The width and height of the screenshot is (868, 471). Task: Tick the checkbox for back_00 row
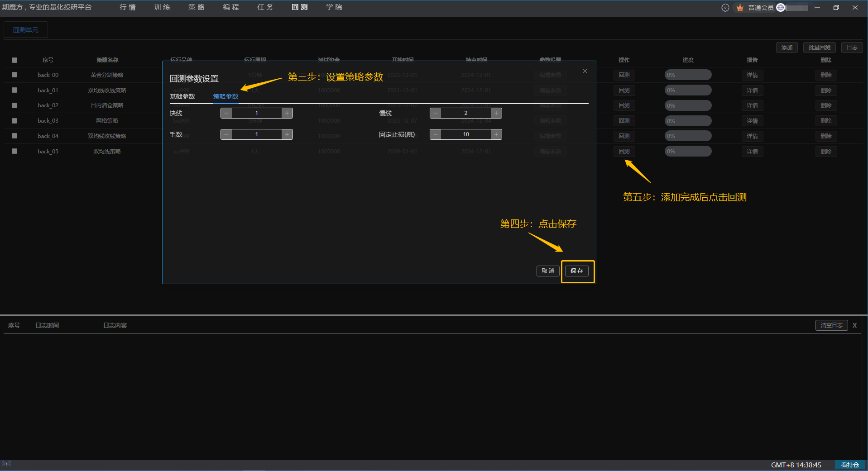[14, 75]
